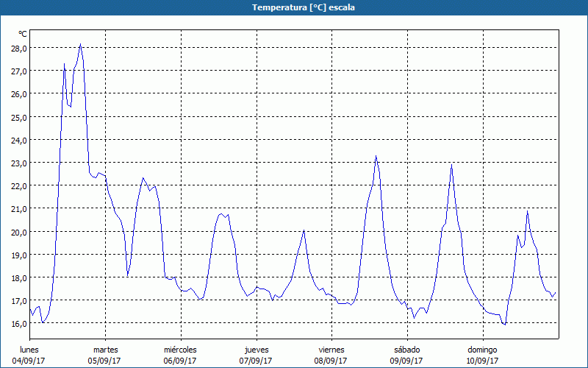The width and height of the screenshot is (588, 368).
Task: Click the 19,0 temperature axis label
Action: [x=18, y=255]
